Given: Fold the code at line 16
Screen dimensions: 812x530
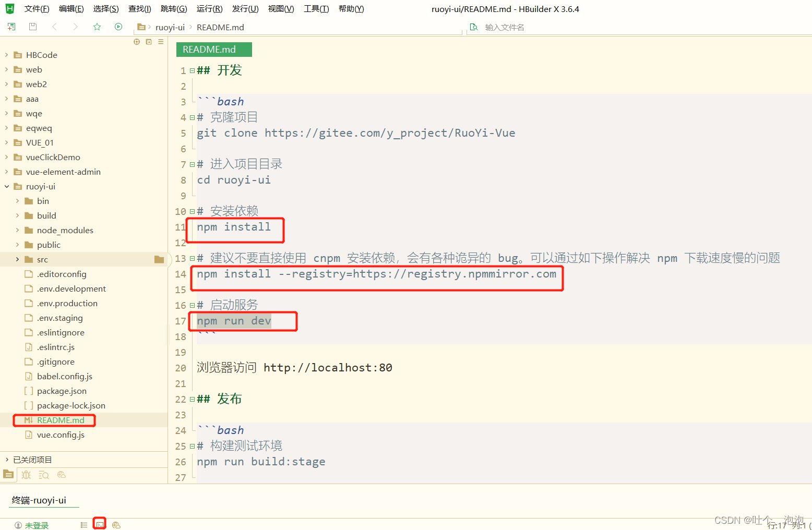Looking at the screenshot, I should click(193, 305).
